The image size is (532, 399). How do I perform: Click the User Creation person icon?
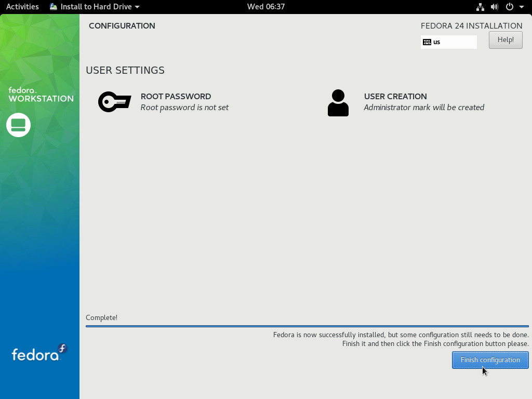click(338, 102)
